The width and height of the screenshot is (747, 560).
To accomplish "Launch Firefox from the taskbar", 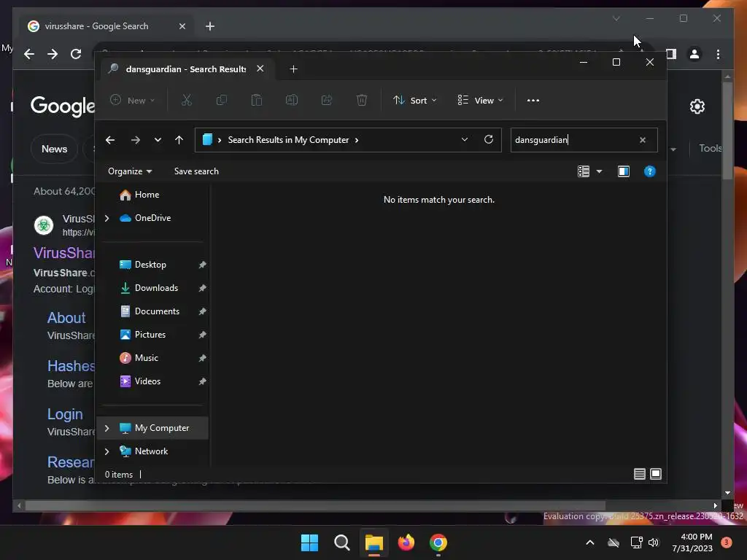I will [406, 542].
